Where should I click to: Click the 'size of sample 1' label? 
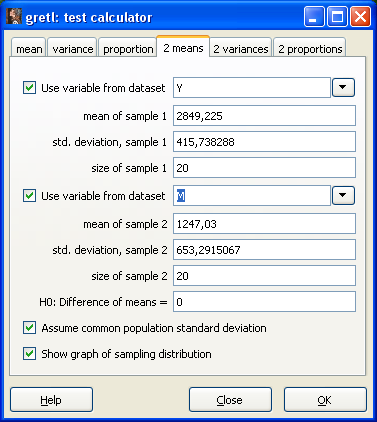(x=129, y=168)
